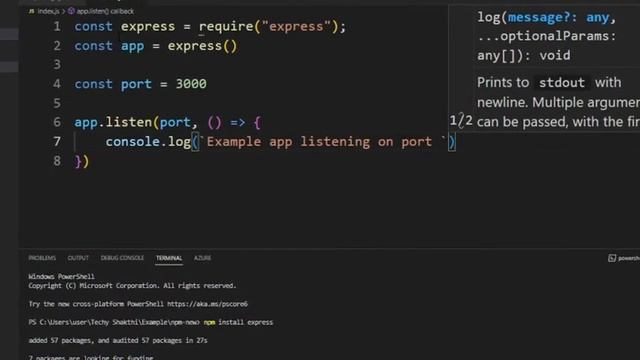Click the 'added 57 packages' terminal line
This screenshot has height=360, width=640.
[x=118, y=340]
